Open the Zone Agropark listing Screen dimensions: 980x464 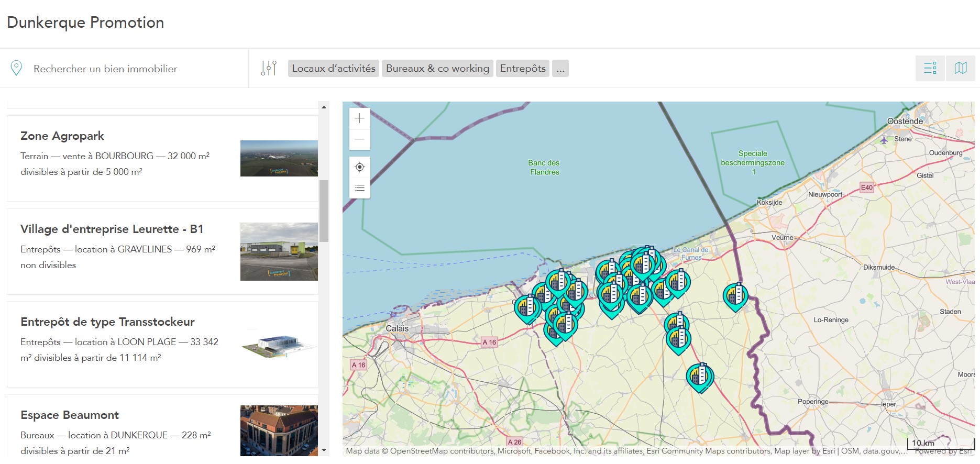pyautogui.click(x=62, y=136)
